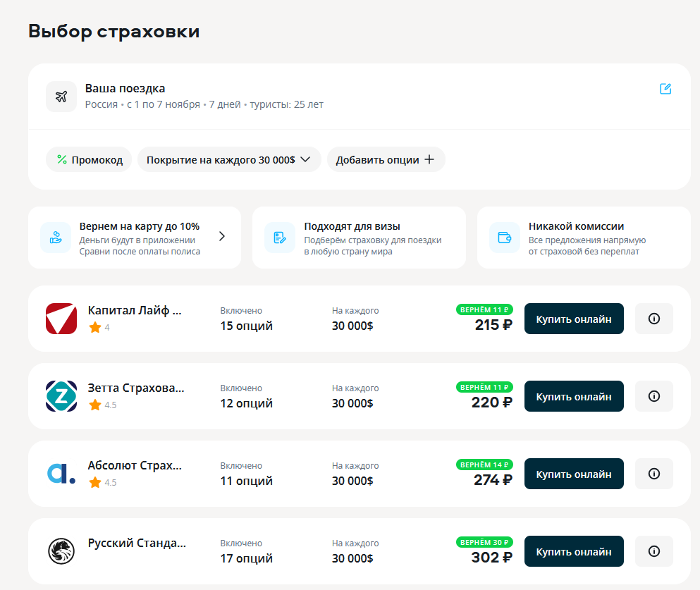Open info icon for Абсолют Страхование offer
The image size is (700, 590).
point(653,474)
